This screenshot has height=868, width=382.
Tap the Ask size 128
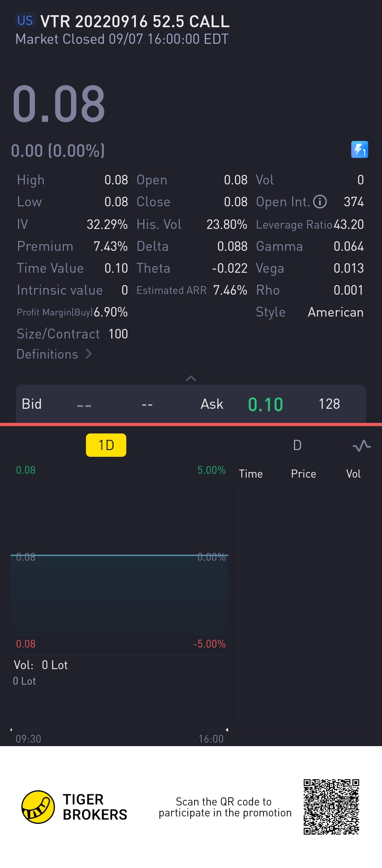tap(329, 404)
